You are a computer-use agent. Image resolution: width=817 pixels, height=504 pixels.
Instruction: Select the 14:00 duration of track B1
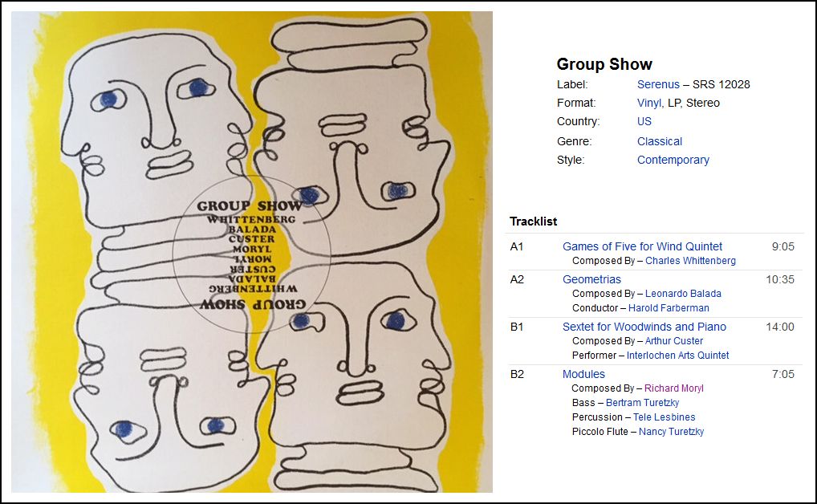tap(779, 327)
